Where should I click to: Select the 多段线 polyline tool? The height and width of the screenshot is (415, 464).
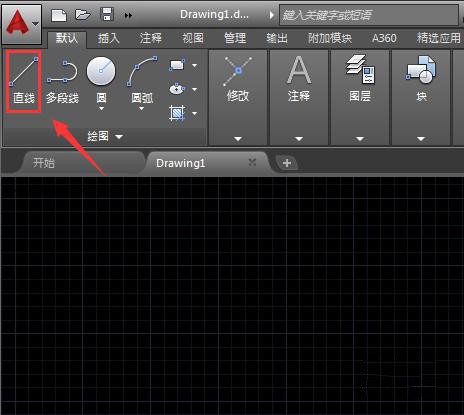pyautogui.click(x=62, y=81)
